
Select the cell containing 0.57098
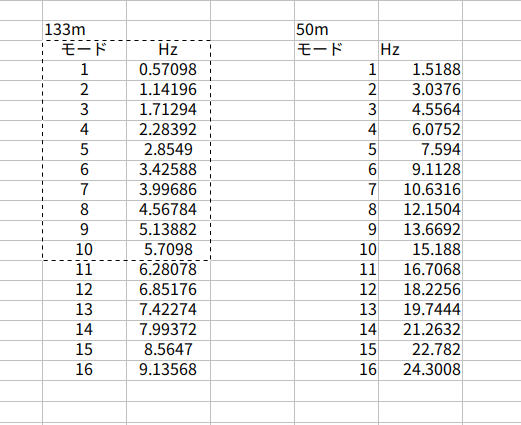[x=169, y=70]
